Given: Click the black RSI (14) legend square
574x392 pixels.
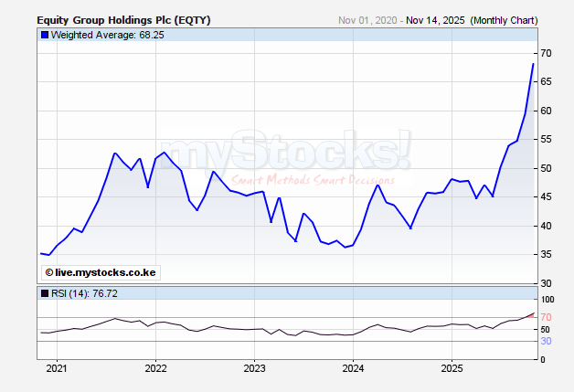Looking at the screenshot, I should coord(44,292).
